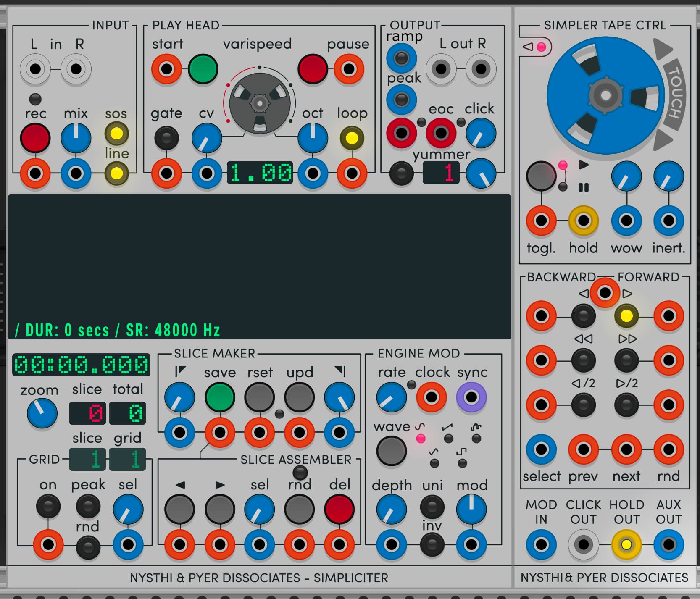Image resolution: width=700 pixels, height=599 pixels.
Task: Click the green start button in Play Head
Action: (x=203, y=69)
